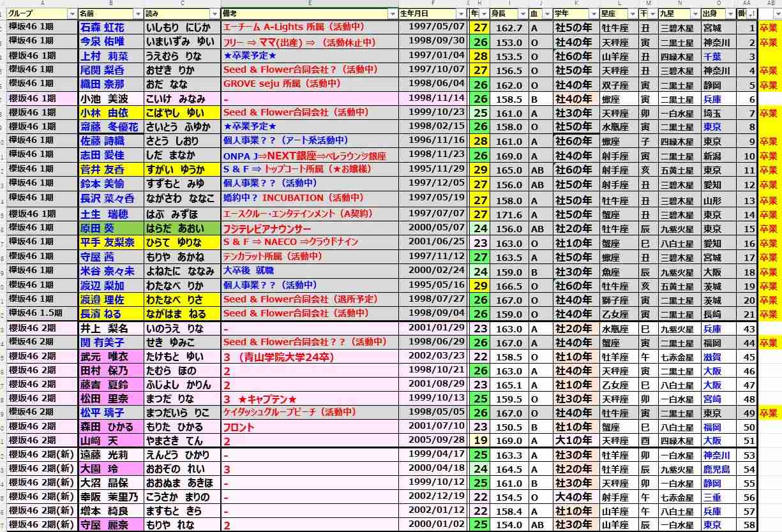This screenshot has width=782, height=532.
Task: Select the height value 150.5
Action: click(509, 427)
